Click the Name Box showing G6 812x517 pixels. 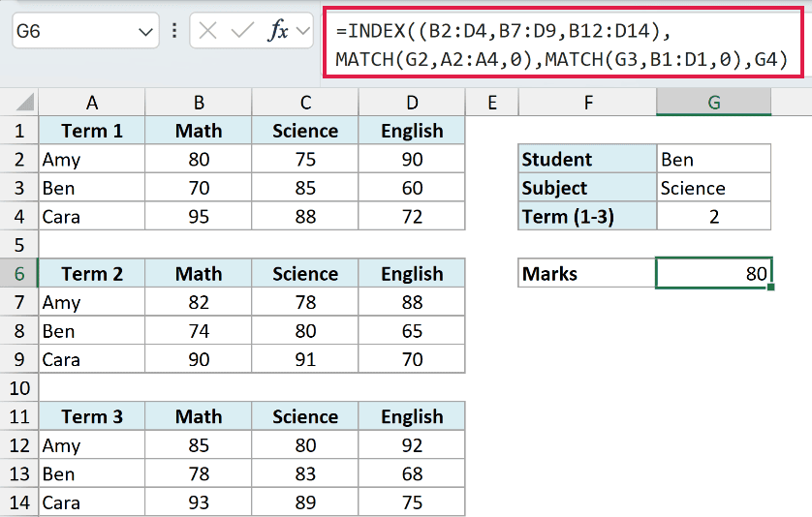coord(85,31)
